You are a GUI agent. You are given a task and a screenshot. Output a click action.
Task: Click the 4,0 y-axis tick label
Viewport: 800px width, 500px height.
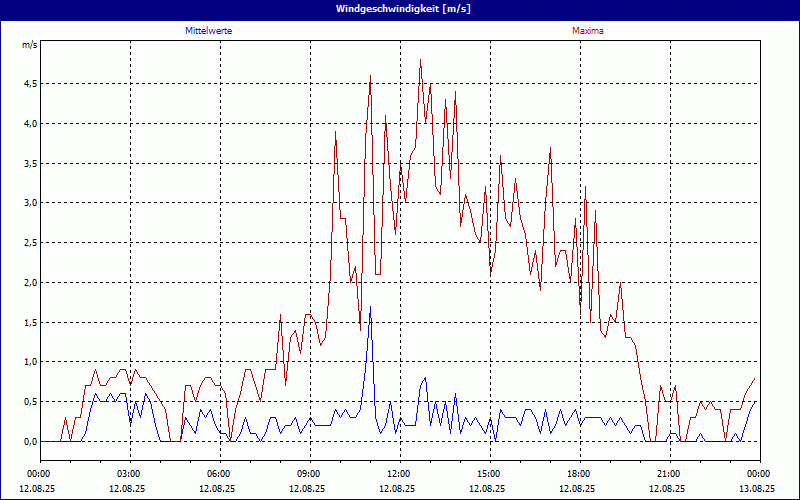pyautogui.click(x=30, y=124)
